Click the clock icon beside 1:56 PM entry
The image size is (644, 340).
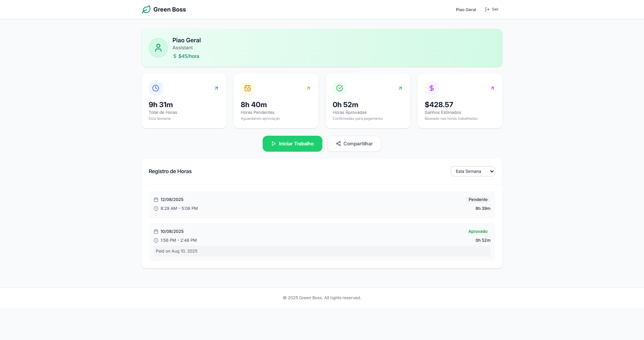pos(155,240)
